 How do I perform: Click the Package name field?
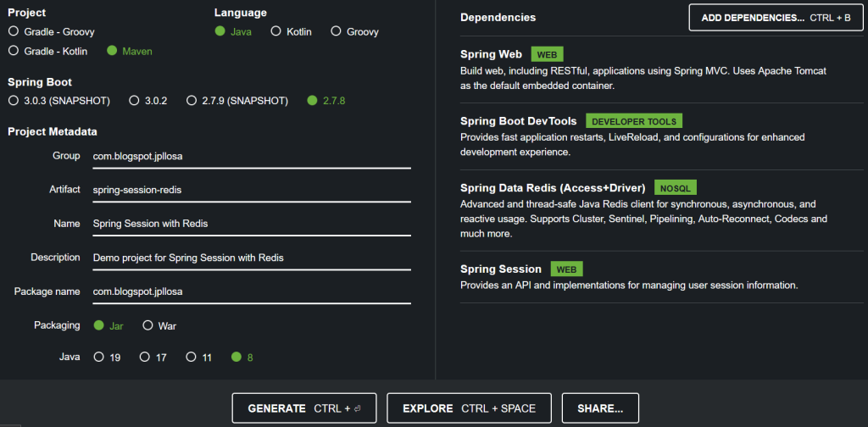(x=251, y=291)
